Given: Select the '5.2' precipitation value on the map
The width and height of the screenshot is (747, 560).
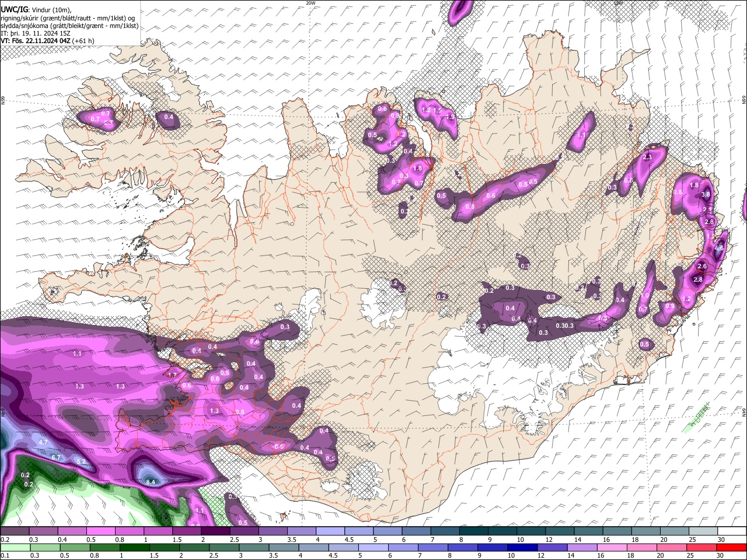Looking at the screenshot, I should (x=82, y=462).
